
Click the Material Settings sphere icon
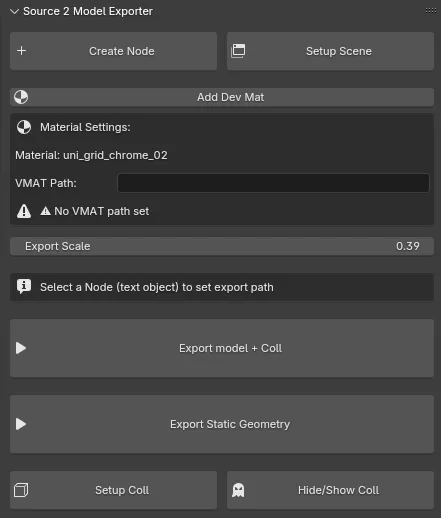[x=24, y=127]
